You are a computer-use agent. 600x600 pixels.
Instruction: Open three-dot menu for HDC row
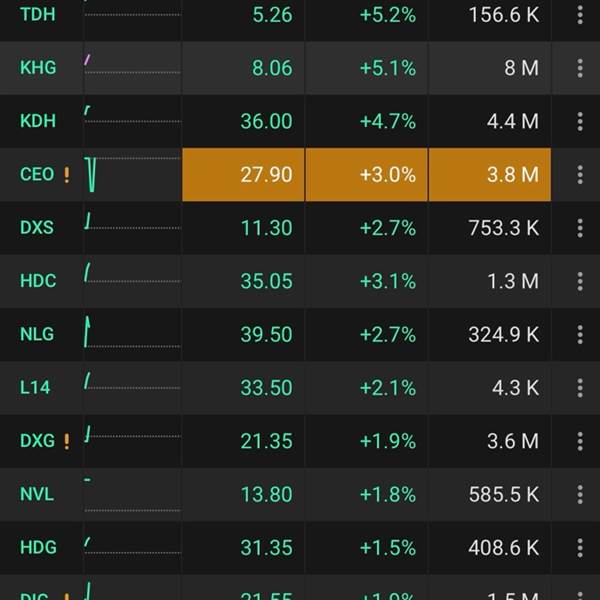(x=580, y=281)
